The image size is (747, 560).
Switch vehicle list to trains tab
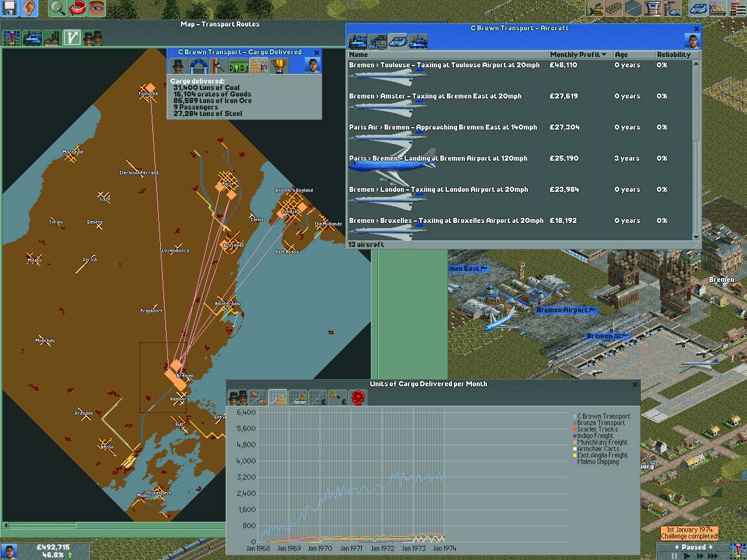(358, 42)
